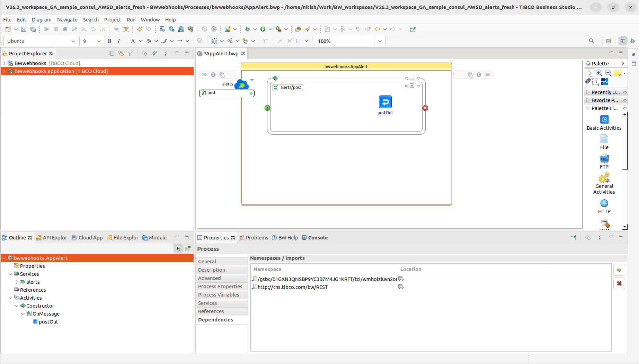The width and height of the screenshot is (639, 364).
Task: Open the HTTP palette group
Action: pos(604,207)
